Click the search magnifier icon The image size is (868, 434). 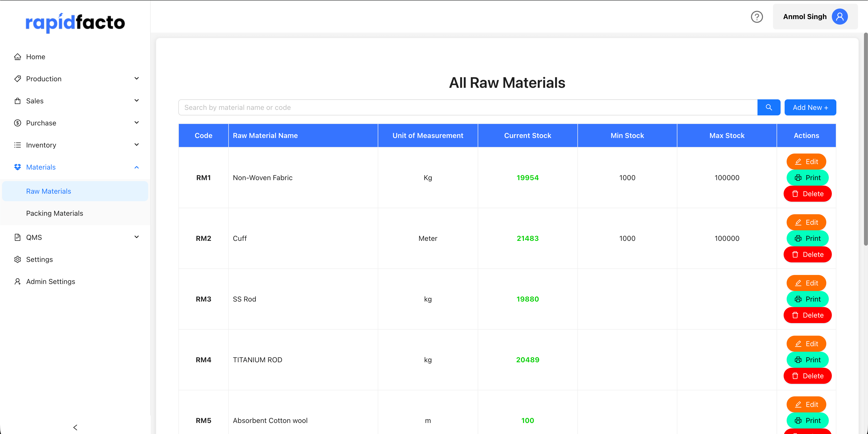click(769, 107)
